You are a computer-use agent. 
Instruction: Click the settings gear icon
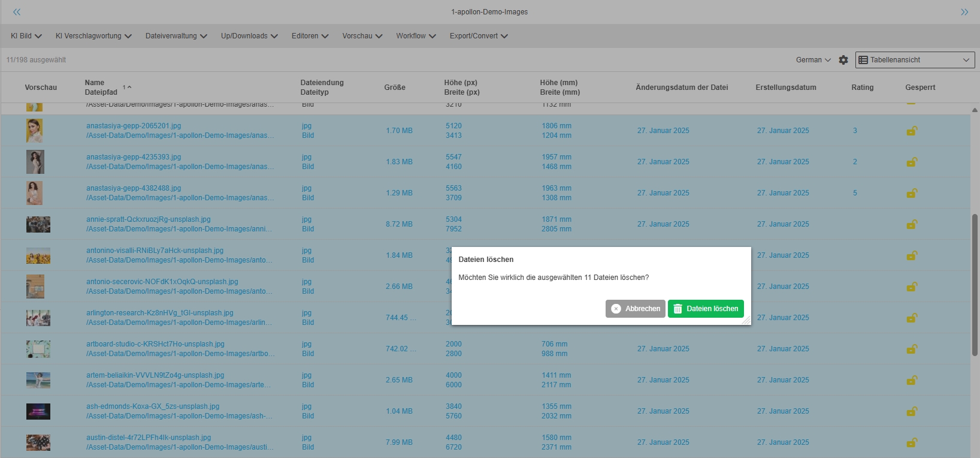coord(843,60)
